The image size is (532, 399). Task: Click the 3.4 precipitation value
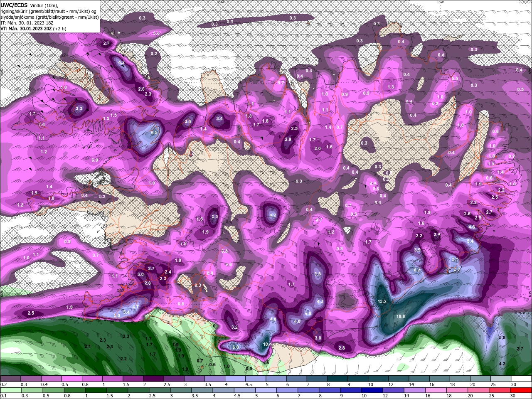point(219,118)
